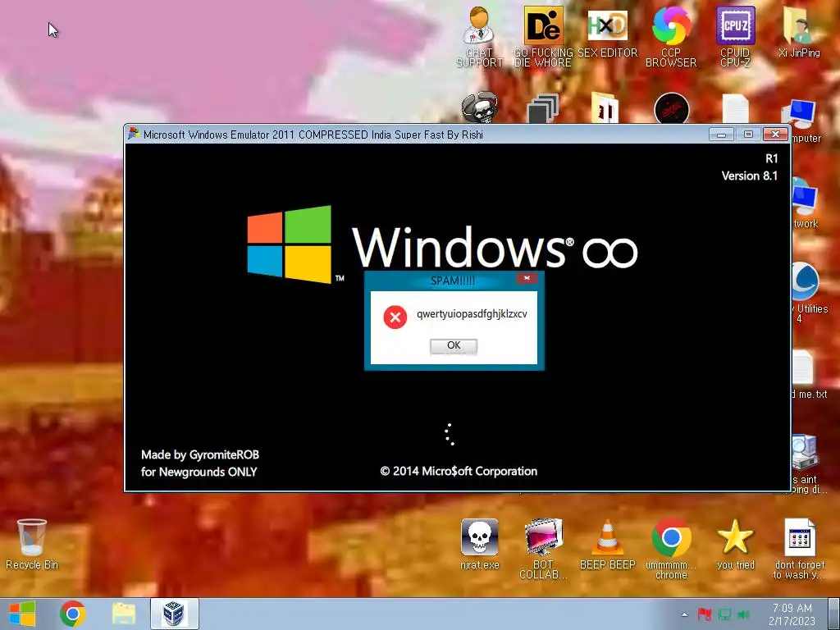
Task: Open the round black desktop icon
Action: coord(671,108)
